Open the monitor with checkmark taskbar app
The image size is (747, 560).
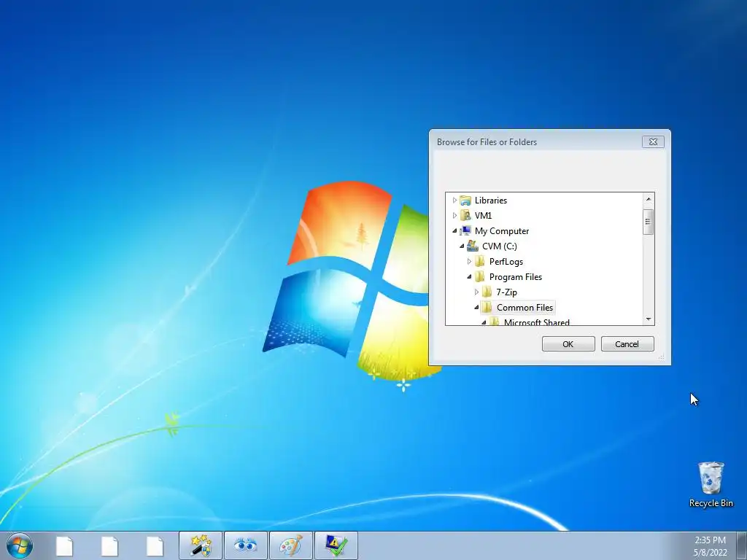pos(336,545)
